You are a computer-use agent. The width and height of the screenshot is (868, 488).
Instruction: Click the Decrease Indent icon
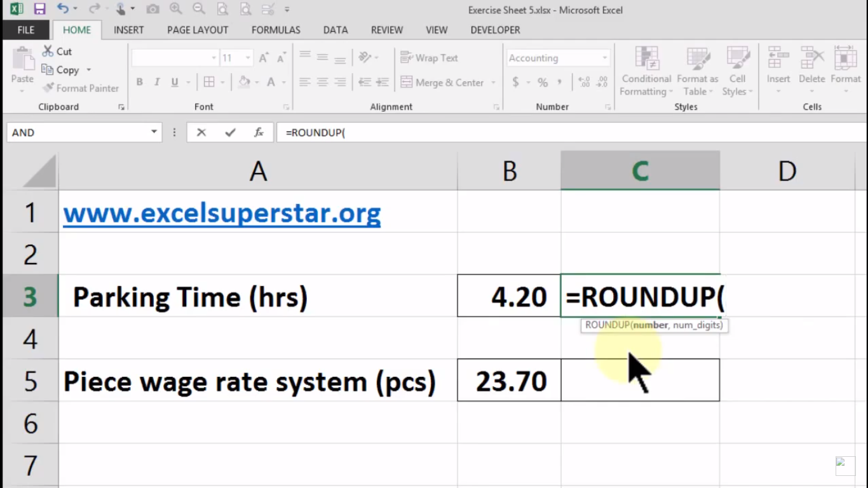tap(365, 82)
